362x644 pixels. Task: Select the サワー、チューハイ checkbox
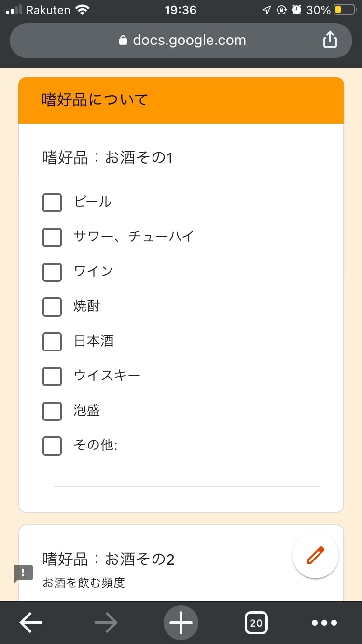[x=52, y=238]
